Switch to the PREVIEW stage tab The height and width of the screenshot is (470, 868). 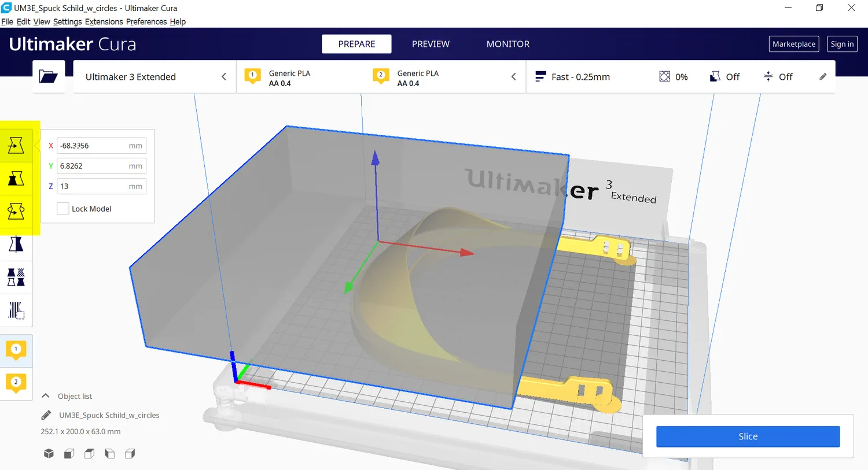pyautogui.click(x=431, y=44)
